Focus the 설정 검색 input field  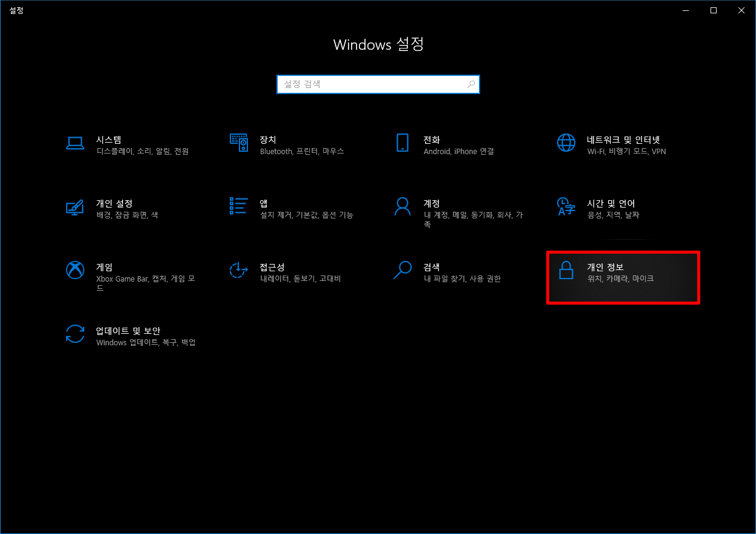378,84
